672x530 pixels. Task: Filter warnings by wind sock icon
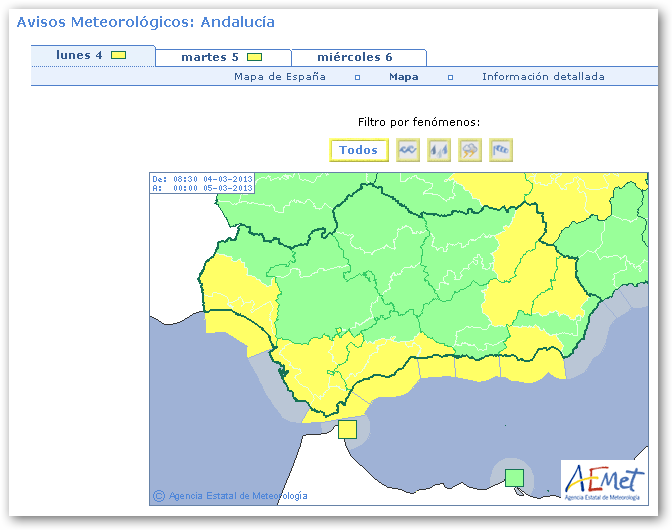click(501, 150)
